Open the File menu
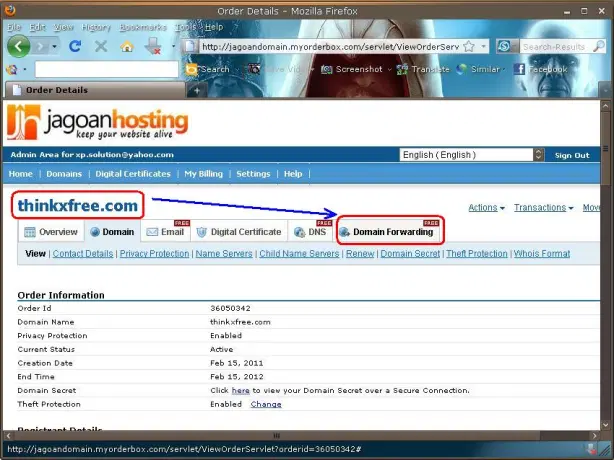 pyautogui.click(x=14, y=27)
